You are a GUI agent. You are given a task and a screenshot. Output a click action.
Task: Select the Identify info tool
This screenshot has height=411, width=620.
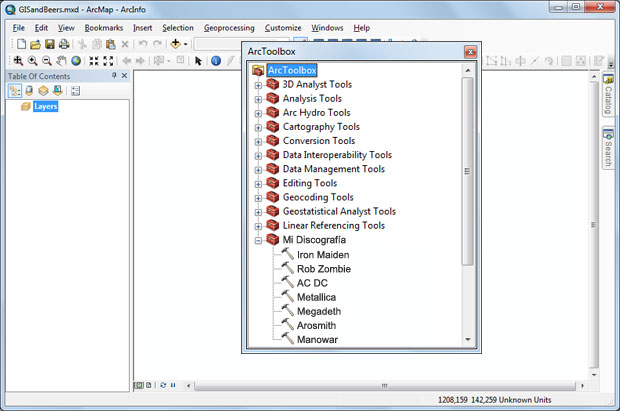click(216, 61)
